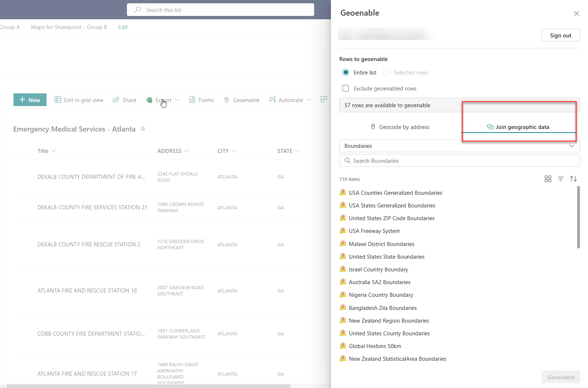Click the Geoenable location pin icon
Image resolution: width=588 pixels, height=388 pixels.
pos(226,100)
